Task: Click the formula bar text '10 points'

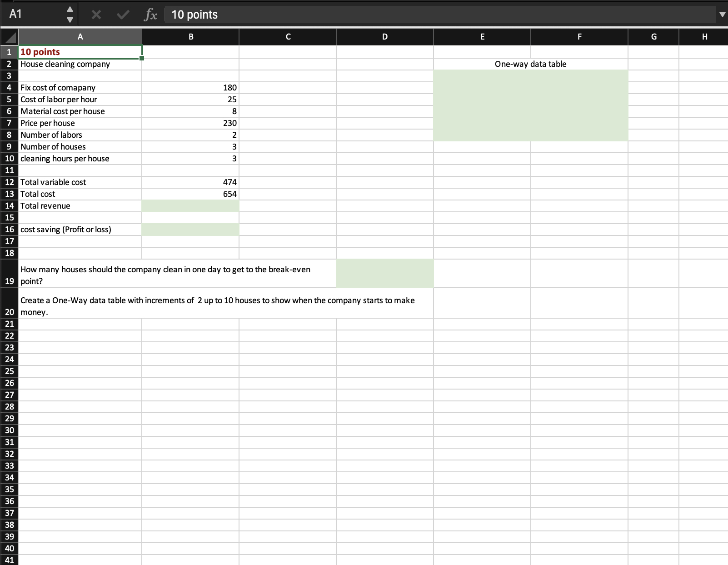Action: point(194,15)
